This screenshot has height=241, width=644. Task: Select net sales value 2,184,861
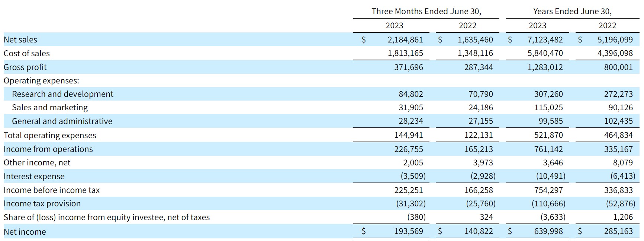[x=405, y=39]
